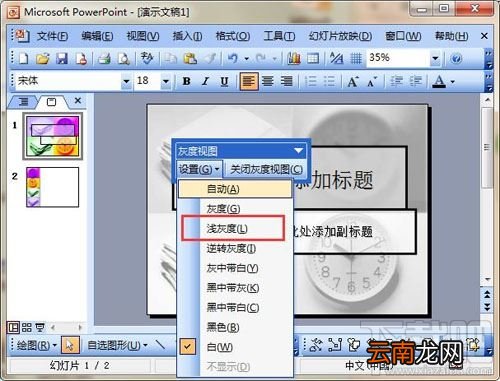
Task: Select the checked 白(W) option
Action: 235,347
